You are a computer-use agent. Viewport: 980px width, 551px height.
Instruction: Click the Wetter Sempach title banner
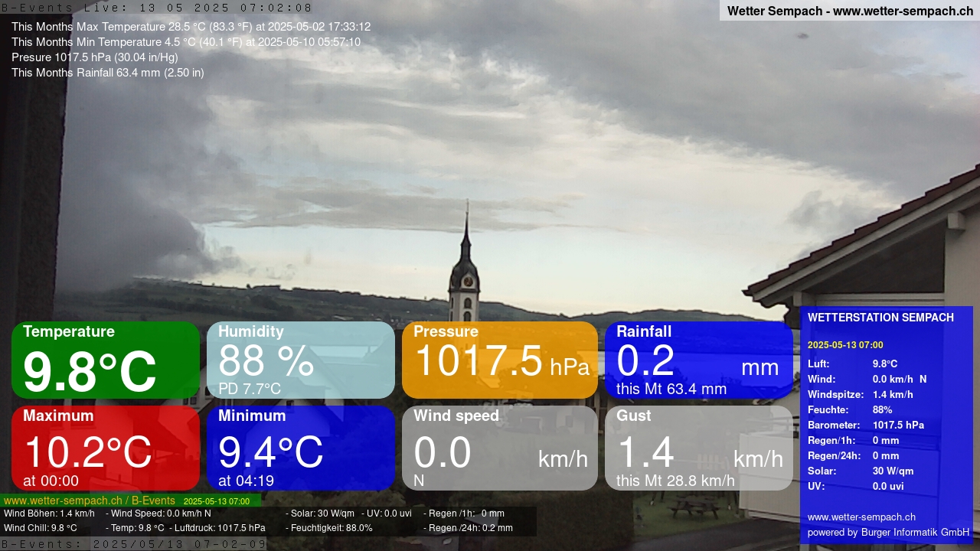click(x=850, y=11)
